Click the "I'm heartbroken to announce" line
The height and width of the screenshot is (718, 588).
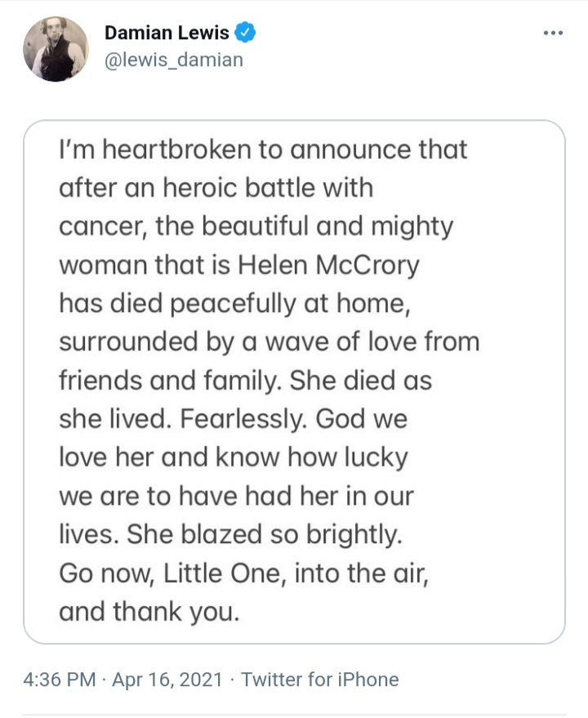click(x=263, y=149)
